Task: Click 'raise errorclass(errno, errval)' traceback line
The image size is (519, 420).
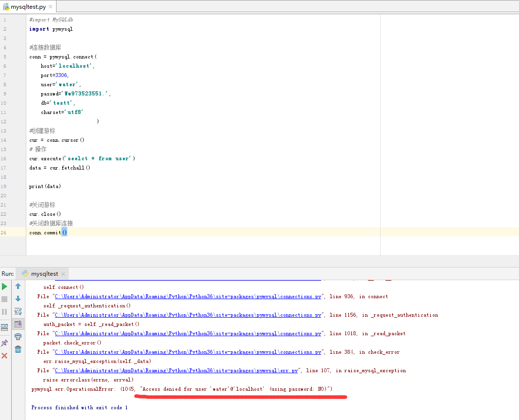Action: click(x=88, y=380)
